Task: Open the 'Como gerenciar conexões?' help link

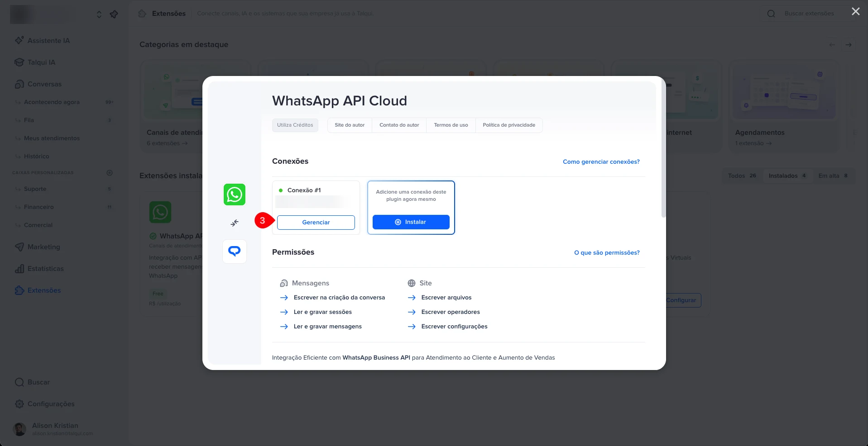Action: point(601,162)
